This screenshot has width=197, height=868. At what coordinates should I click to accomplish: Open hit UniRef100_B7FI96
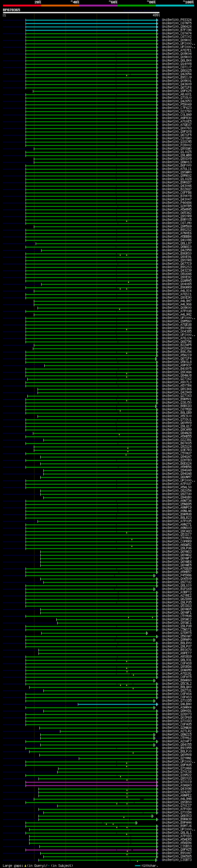coord(177,30)
